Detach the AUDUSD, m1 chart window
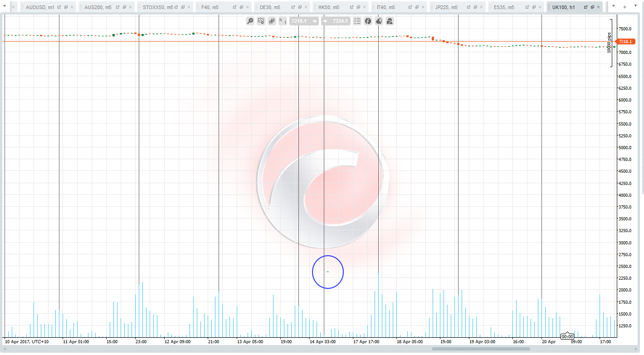 pos(66,7)
